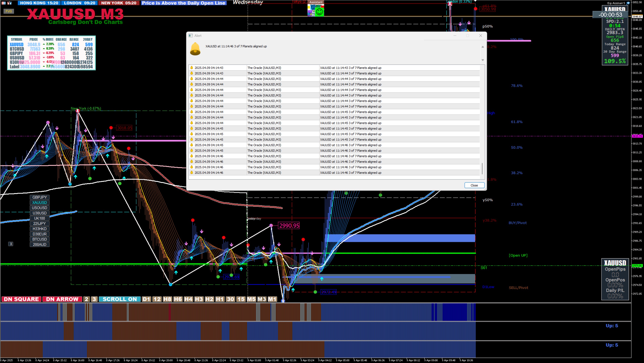Click the Exp Assistant 5 hat icon
The height and width of the screenshot is (363, 644).
click(x=628, y=3)
